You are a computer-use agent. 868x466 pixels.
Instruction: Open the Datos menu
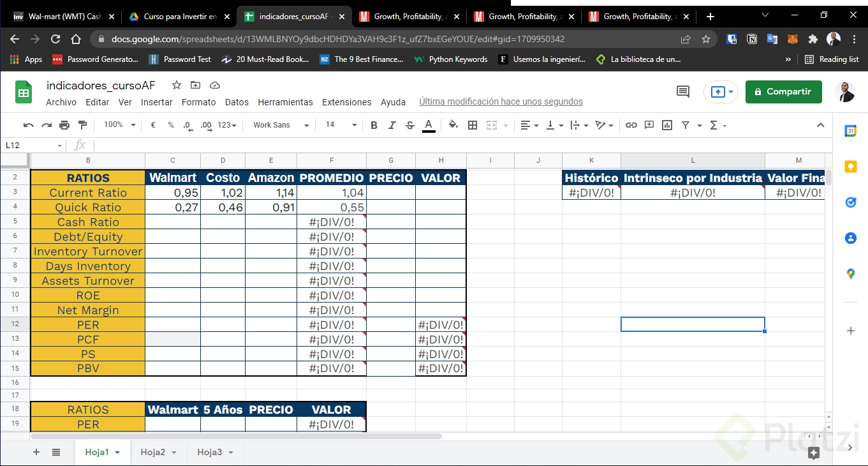[237, 102]
